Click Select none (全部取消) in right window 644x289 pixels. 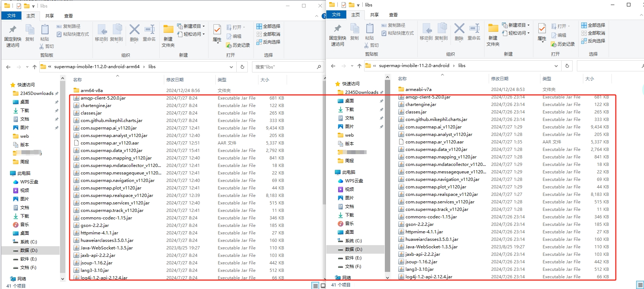(593, 33)
